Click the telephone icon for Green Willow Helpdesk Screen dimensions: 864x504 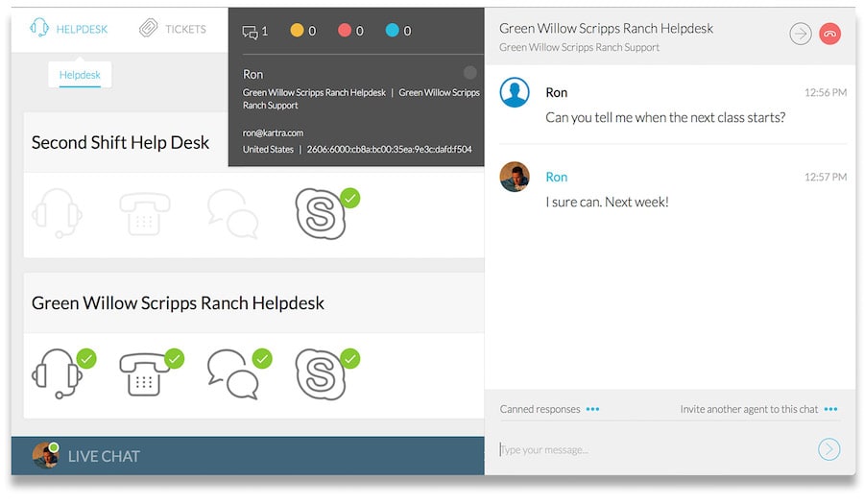pos(144,373)
